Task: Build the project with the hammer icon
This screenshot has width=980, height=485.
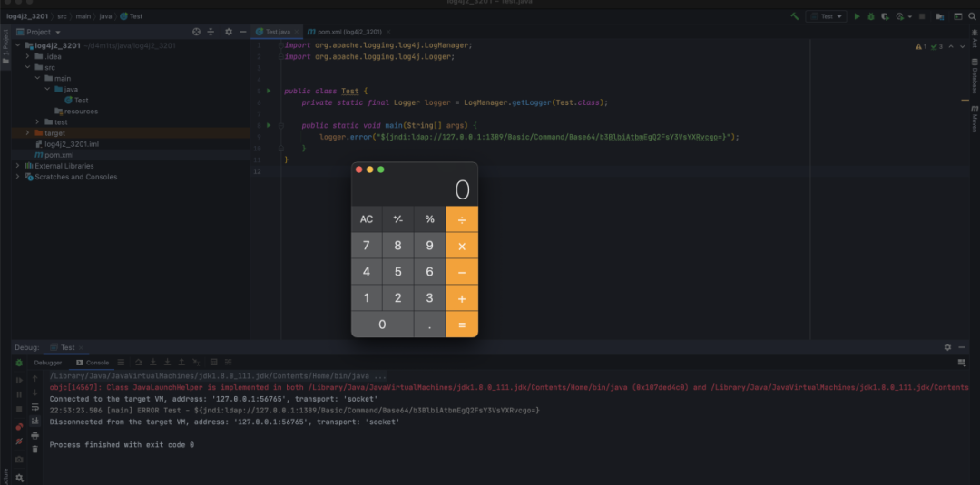Action: point(795,16)
